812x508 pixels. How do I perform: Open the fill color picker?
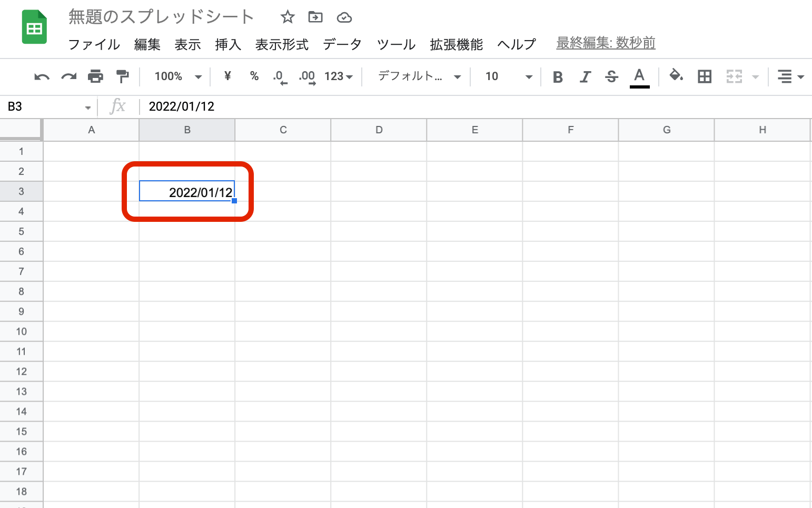click(676, 76)
